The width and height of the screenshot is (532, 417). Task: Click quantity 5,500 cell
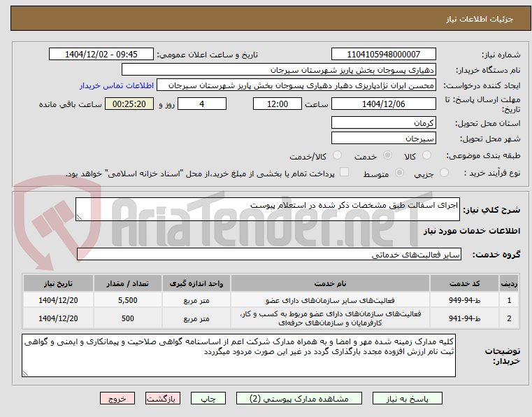pos(127,300)
